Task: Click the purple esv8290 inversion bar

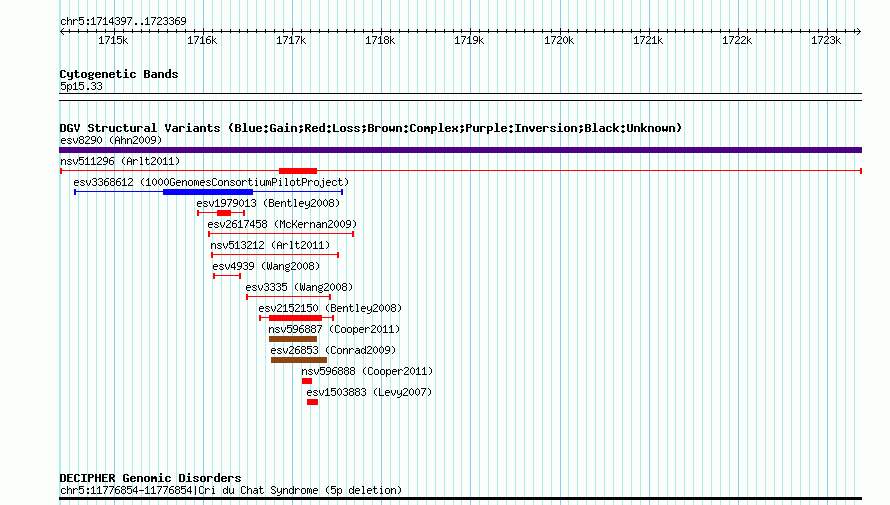Action: coord(460,150)
